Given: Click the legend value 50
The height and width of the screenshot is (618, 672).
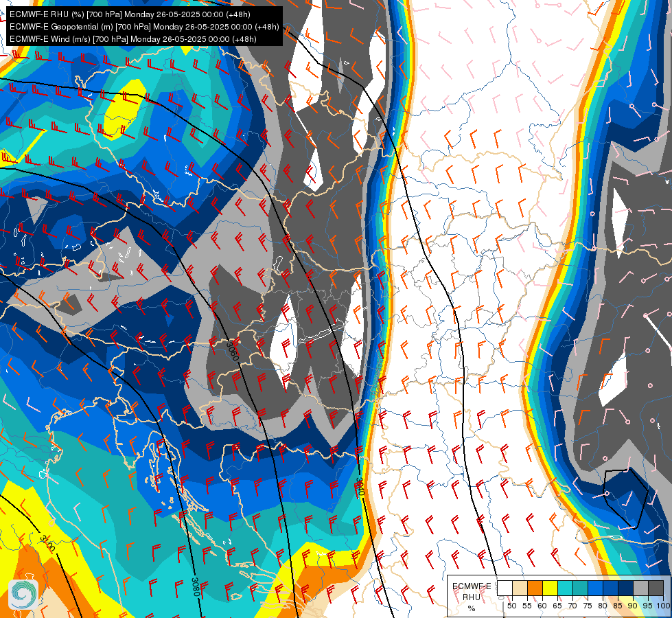Looking at the screenshot, I should coord(511,606).
